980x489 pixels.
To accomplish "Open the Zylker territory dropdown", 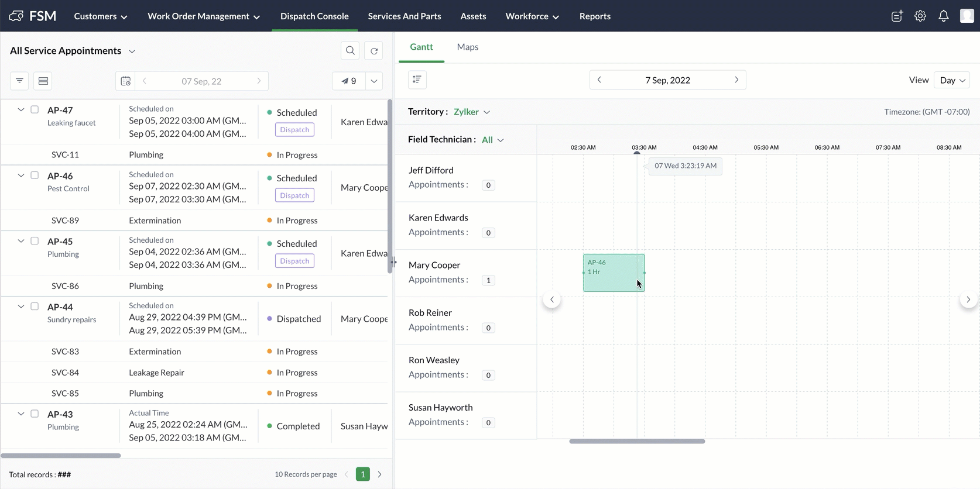I will 472,112.
